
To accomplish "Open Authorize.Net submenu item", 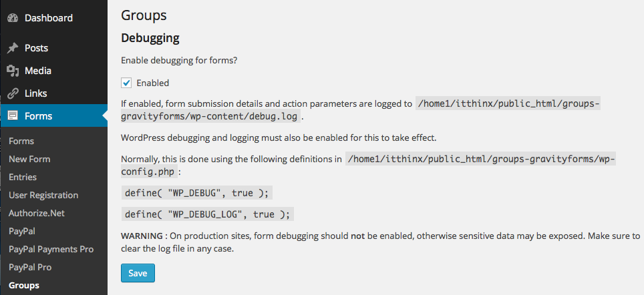I will click(37, 214).
